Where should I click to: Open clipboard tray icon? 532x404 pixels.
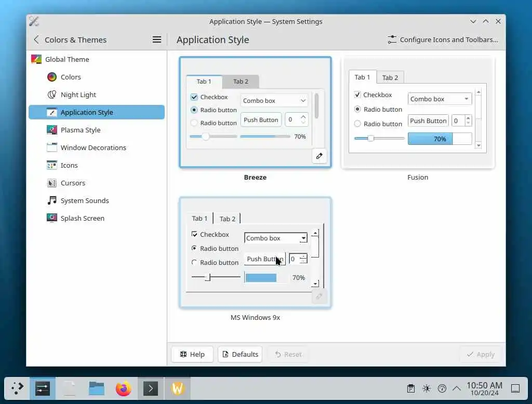(x=411, y=388)
